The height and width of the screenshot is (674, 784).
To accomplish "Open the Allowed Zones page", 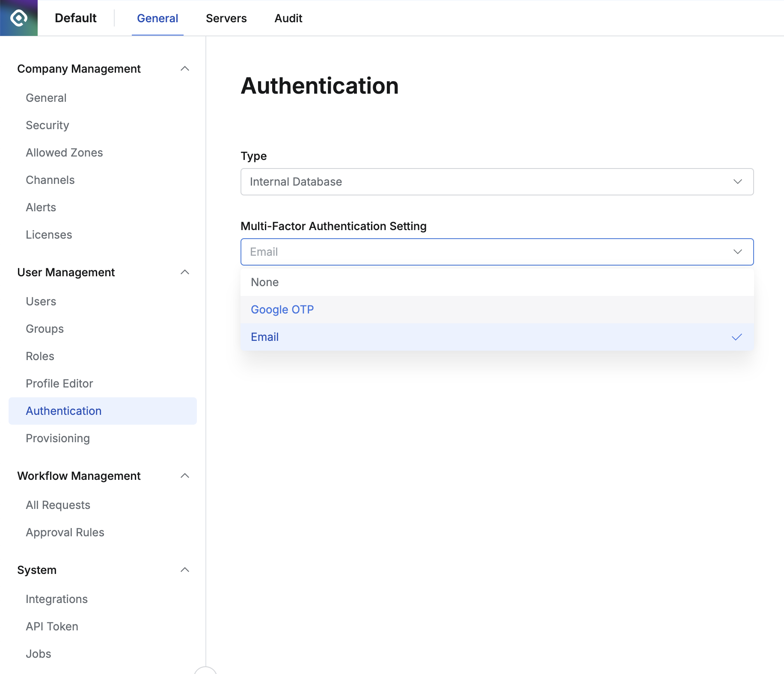I will (64, 152).
